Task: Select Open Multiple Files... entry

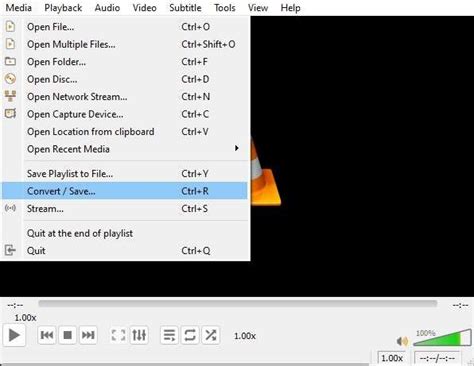Action: [x=125, y=44]
